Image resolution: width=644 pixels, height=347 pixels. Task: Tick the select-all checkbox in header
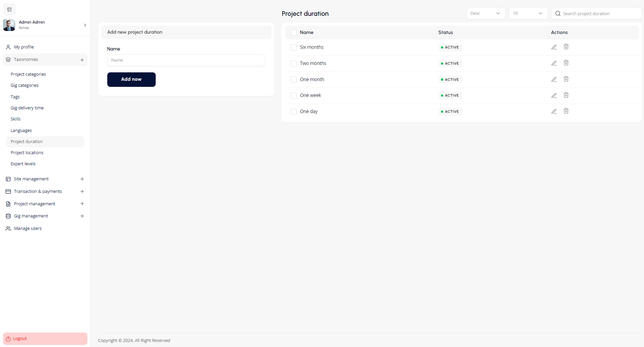(x=294, y=33)
